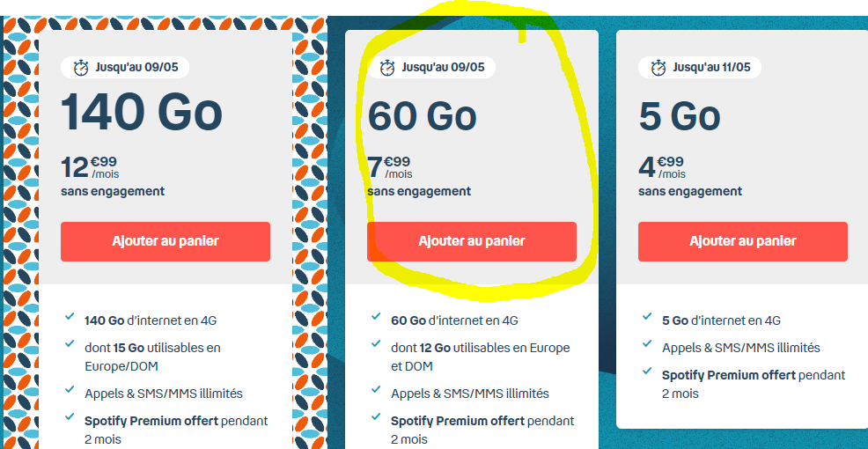868x449 pixels.
Task: Add the 5 Go plan to the cart
Action: pyautogui.click(x=742, y=241)
